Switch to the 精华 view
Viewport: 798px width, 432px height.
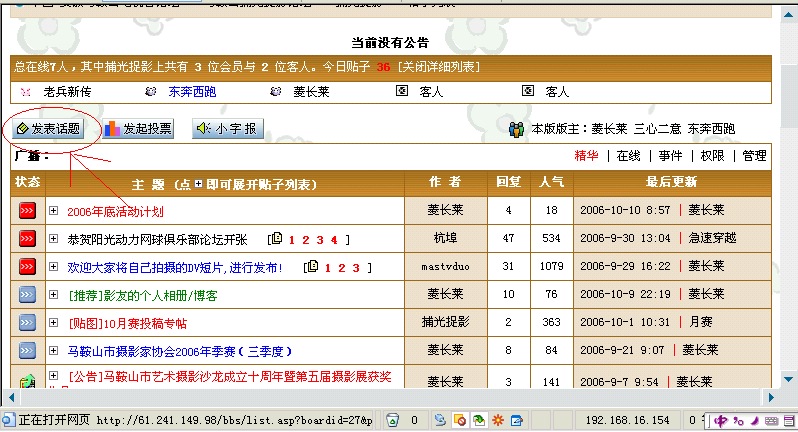click(586, 156)
